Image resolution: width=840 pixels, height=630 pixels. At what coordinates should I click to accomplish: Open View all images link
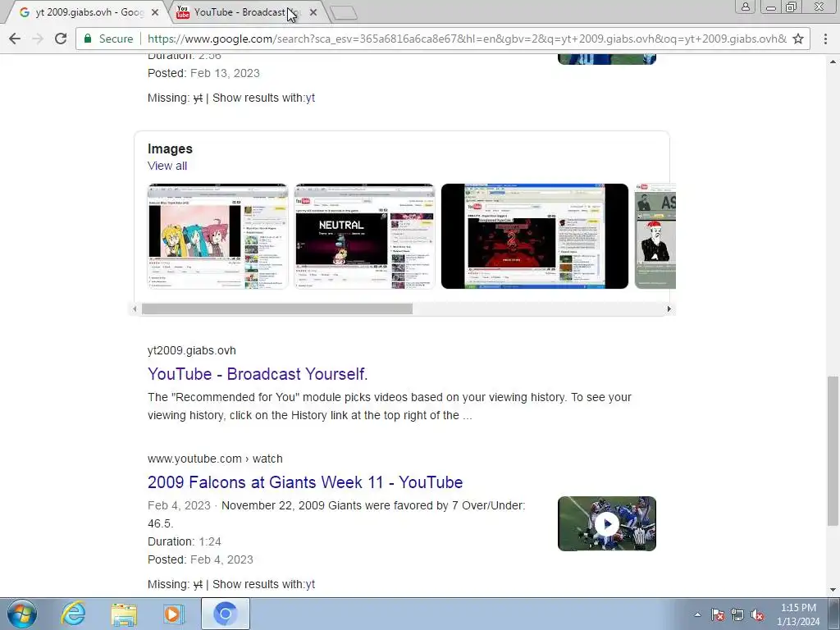tap(167, 166)
